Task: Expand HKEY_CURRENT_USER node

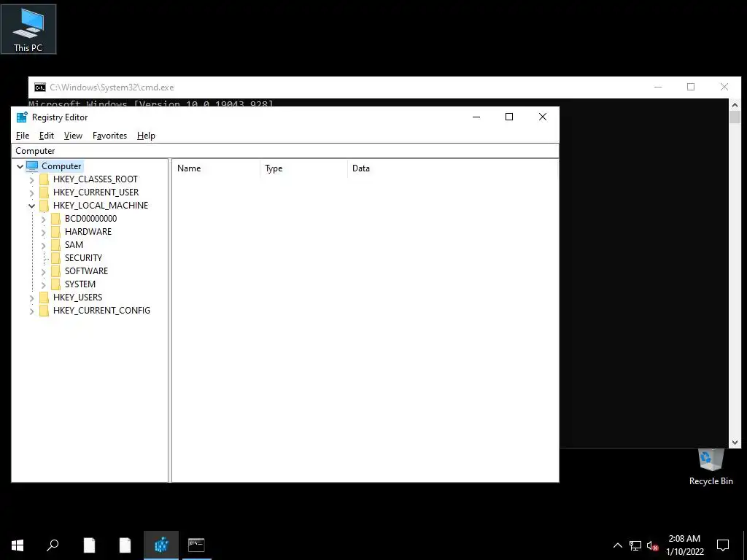Action: tap(31, 192)
